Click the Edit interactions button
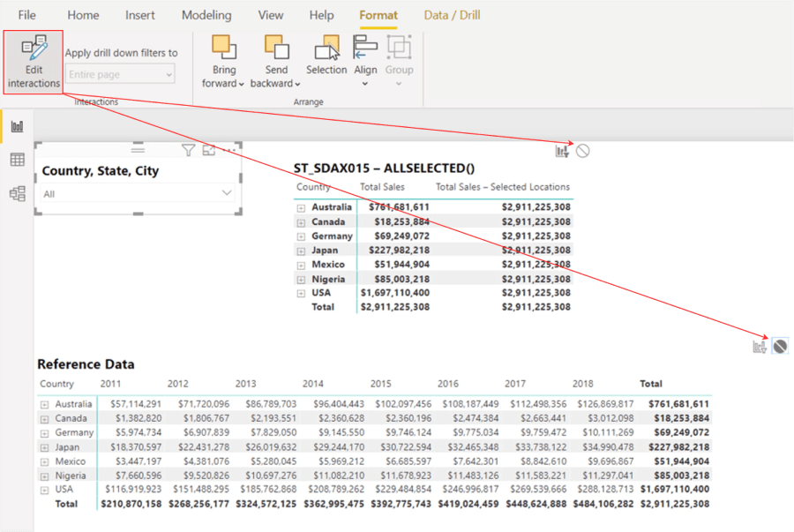794x532 pixels. (34, 61)
